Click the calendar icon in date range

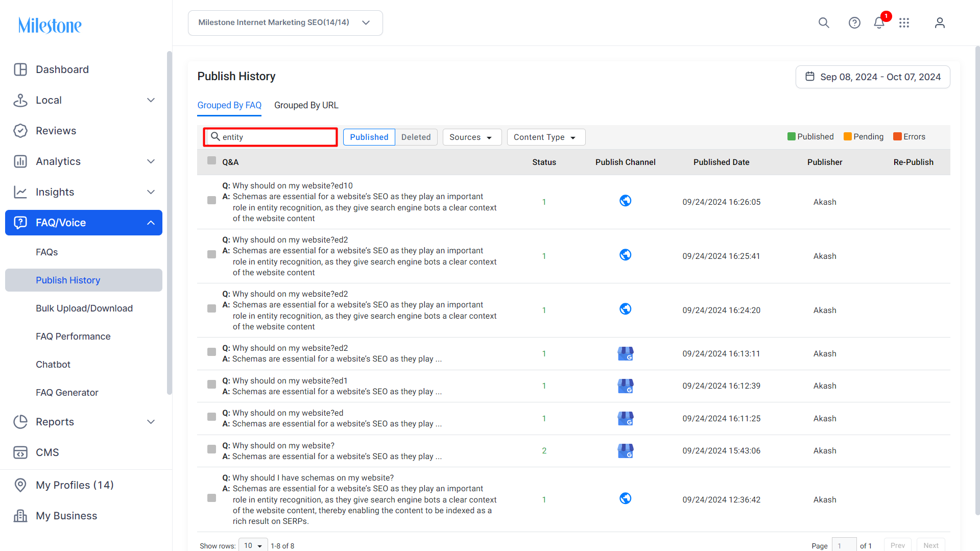tap(810, 77)
